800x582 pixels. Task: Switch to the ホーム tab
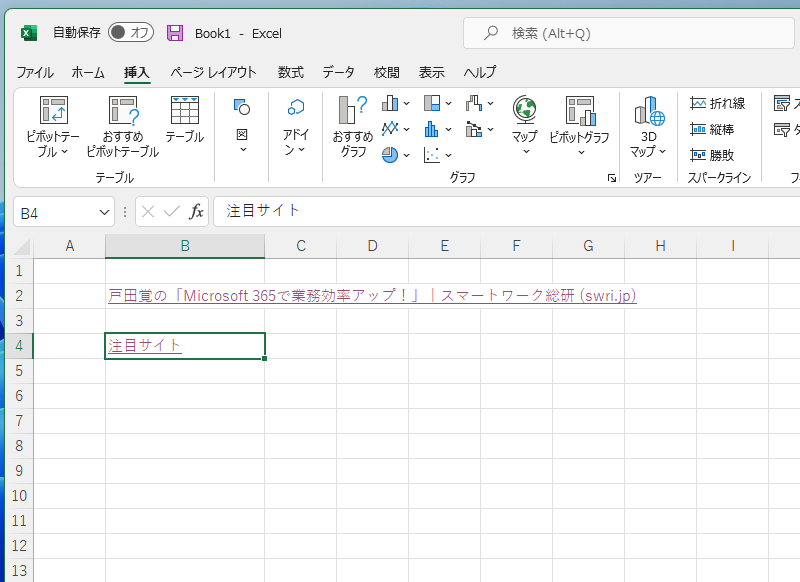point(88,72)
